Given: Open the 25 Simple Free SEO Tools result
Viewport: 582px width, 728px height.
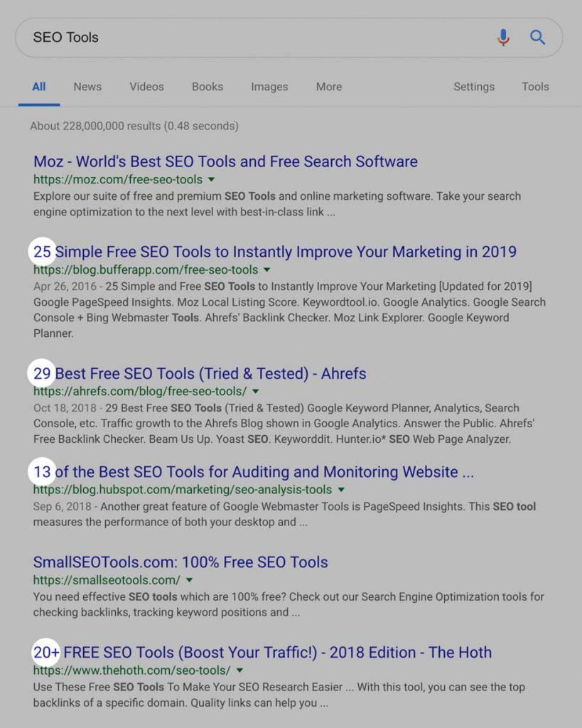Looking at the screenshot, I should tap(275, 252).
